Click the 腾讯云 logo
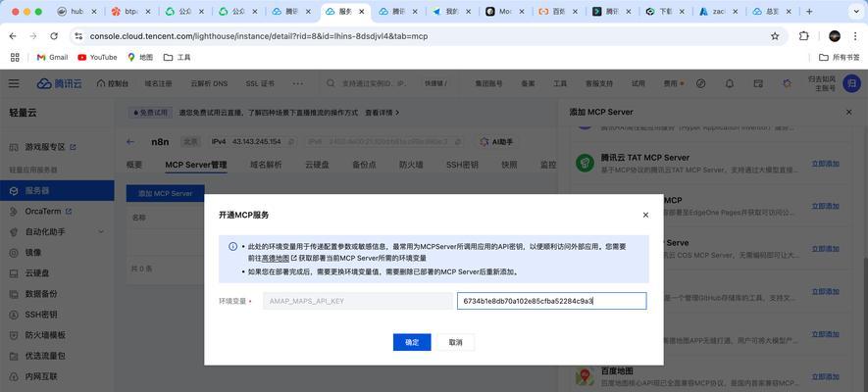This screenshot has height=392, width=868. 59,83
